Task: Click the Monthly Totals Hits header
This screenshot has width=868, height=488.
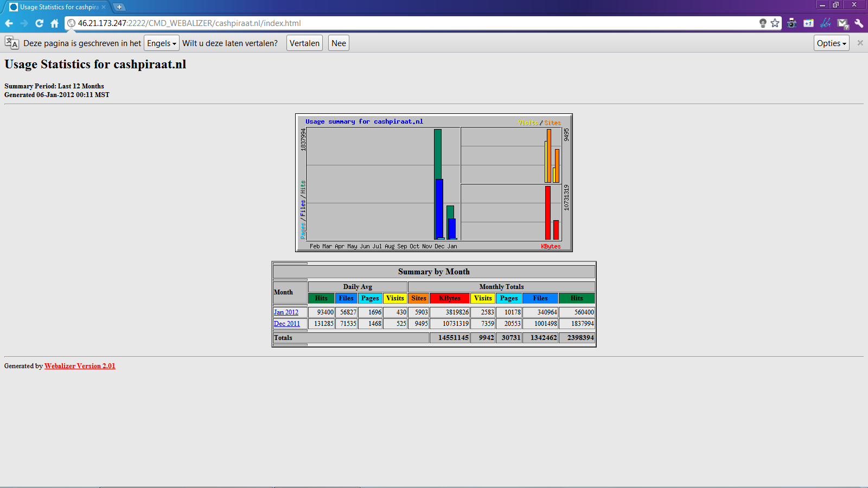Action: tap(577, 298)
